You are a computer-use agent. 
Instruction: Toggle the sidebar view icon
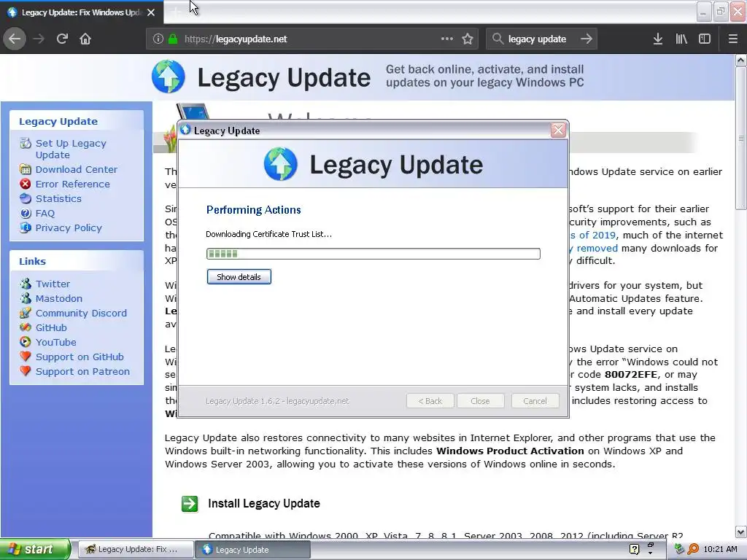(705, 39)
